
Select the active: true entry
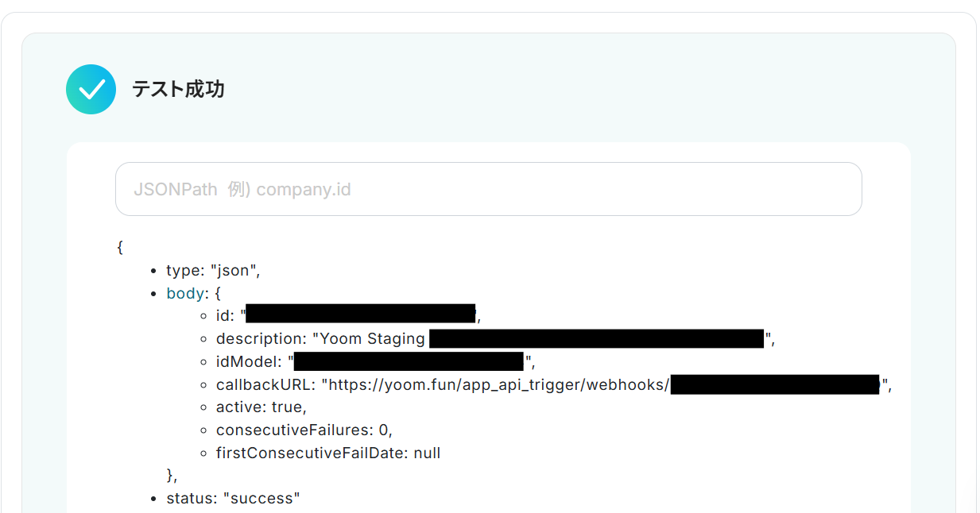261,407
